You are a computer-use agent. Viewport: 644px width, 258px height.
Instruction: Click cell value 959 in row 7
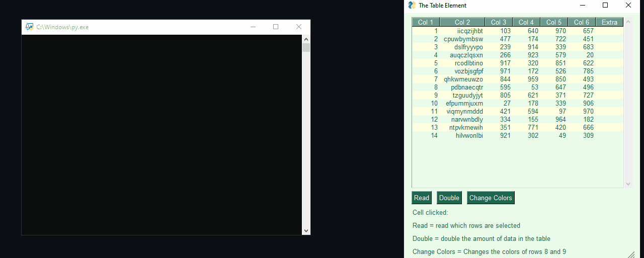click(x=533, y=79)
